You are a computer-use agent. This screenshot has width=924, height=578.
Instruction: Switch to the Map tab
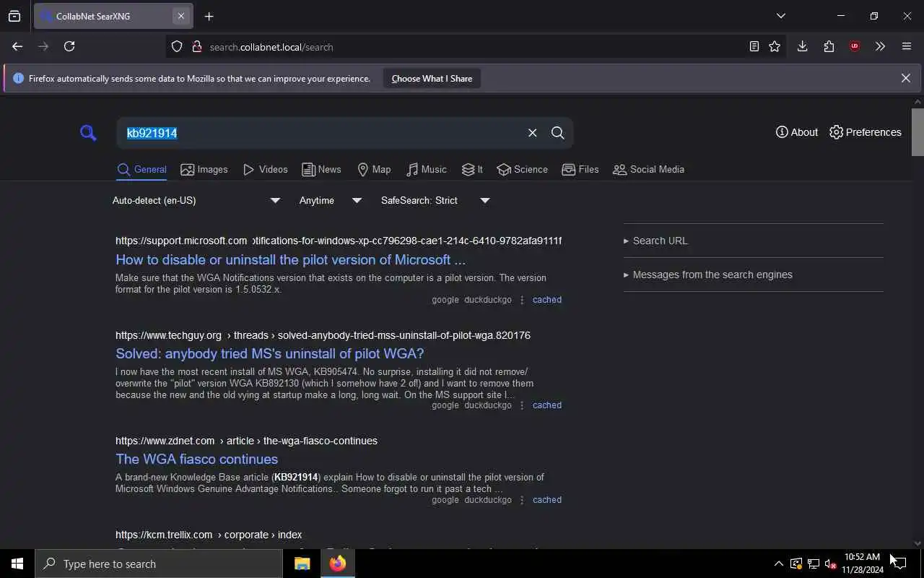coord(374,170)
